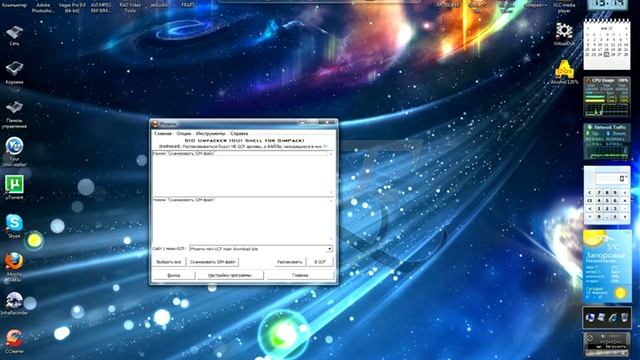The height and width of the screenshot is (360, 640).
Task: Click the Выход button
Action: click(174, 276)
